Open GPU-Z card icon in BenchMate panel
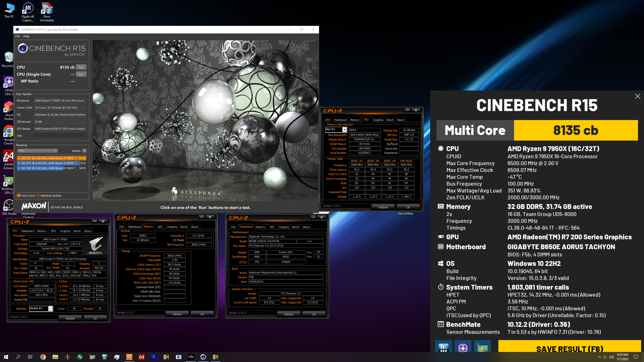Screen dimensions: 644x362 482,346
